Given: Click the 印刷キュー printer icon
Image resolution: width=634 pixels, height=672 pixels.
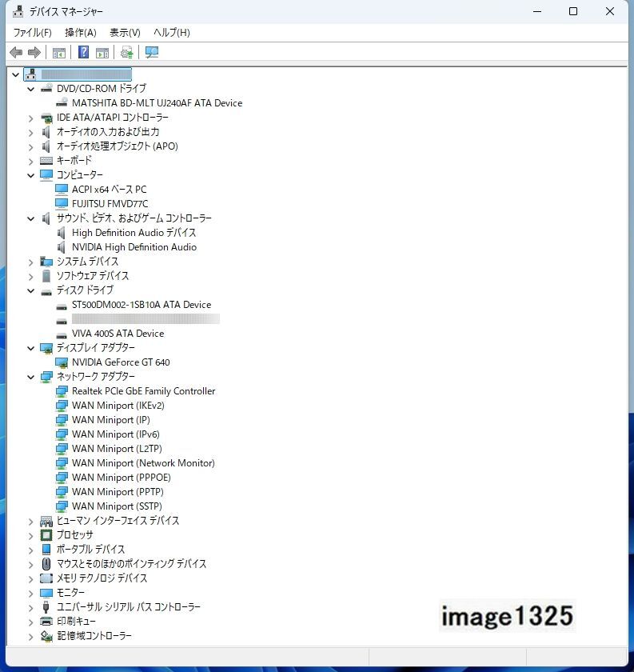Looking at the screenshot, I should [x=46, y=621].
